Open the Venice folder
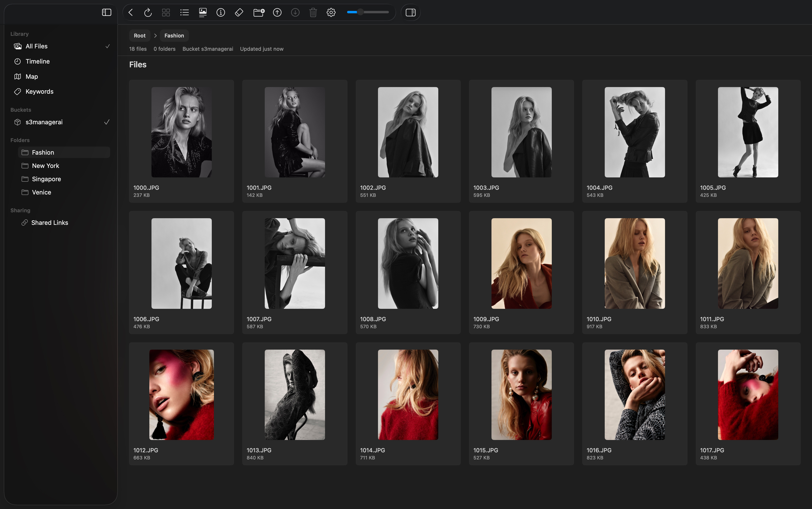 [x=42, y=192]
